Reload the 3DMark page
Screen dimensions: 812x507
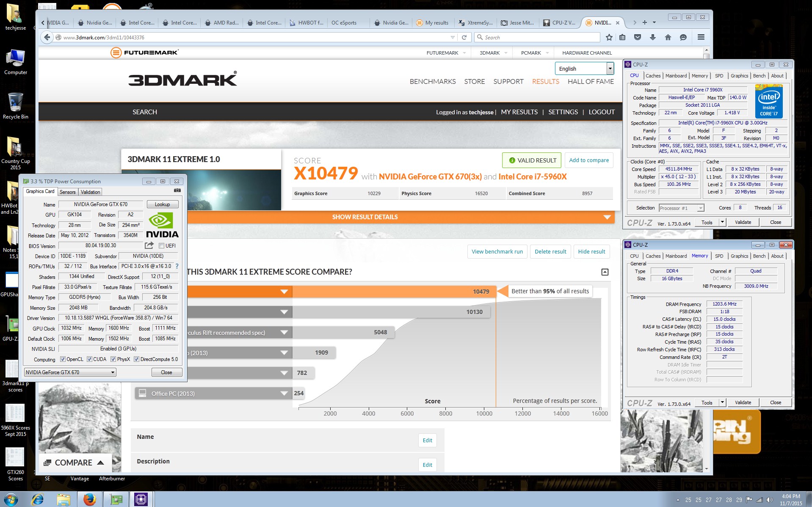464,37
